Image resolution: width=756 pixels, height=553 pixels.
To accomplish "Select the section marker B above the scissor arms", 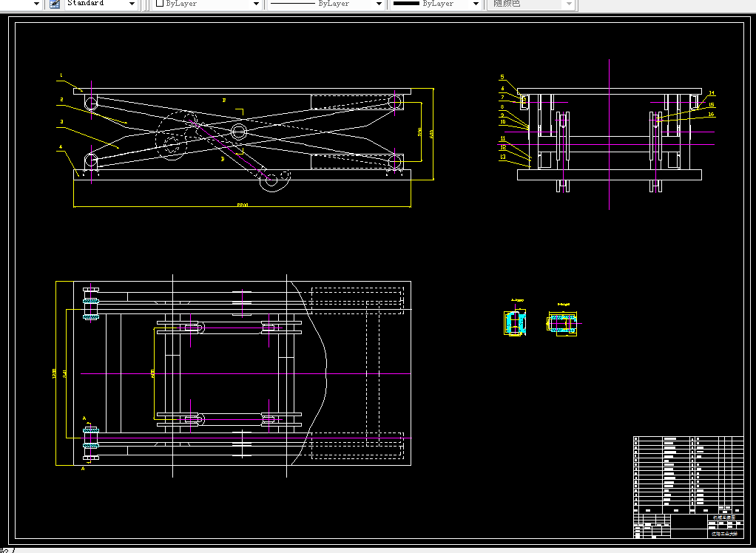I will pos(224,101).
